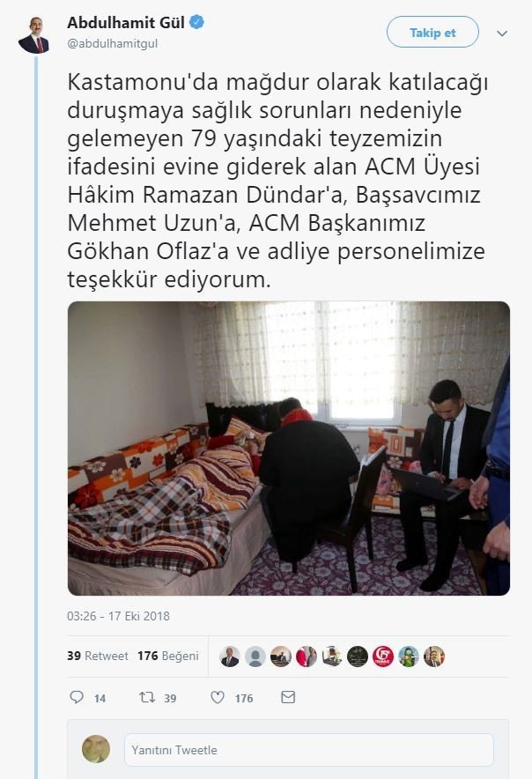Expand the tweet options chevron menu
532x779 pixels.
[x=502, y=33]
